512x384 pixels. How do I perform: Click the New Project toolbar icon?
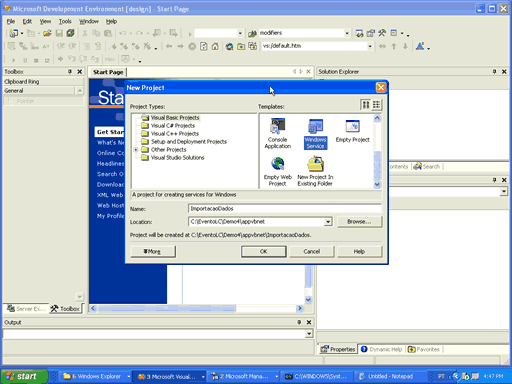pyautogui.click(x=14, y=33)
